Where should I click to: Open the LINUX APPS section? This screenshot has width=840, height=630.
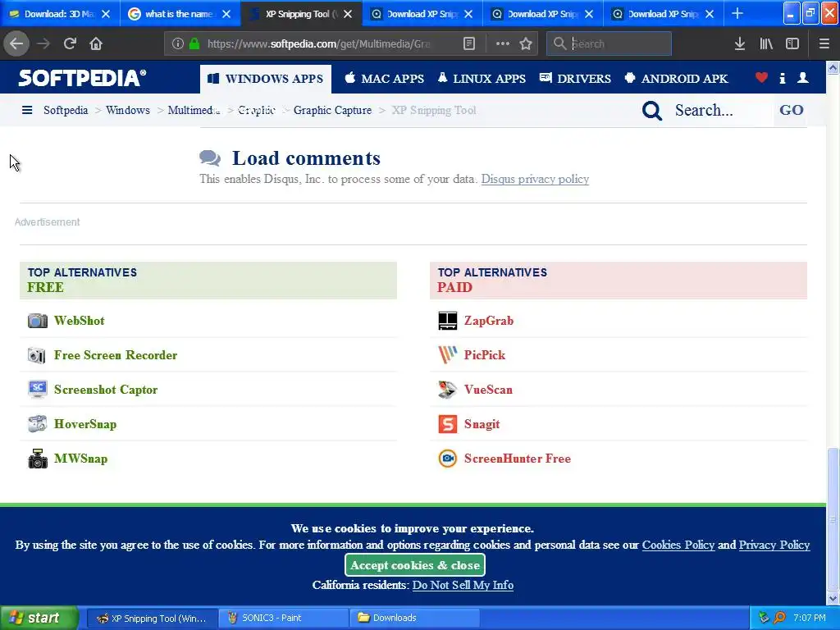pos(482,79)
